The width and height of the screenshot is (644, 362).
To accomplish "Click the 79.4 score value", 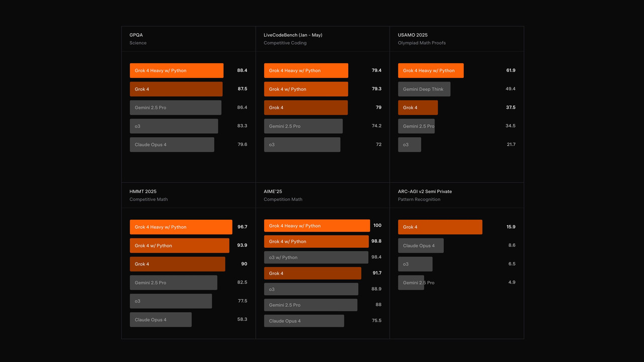I will (x=376, y=70).
